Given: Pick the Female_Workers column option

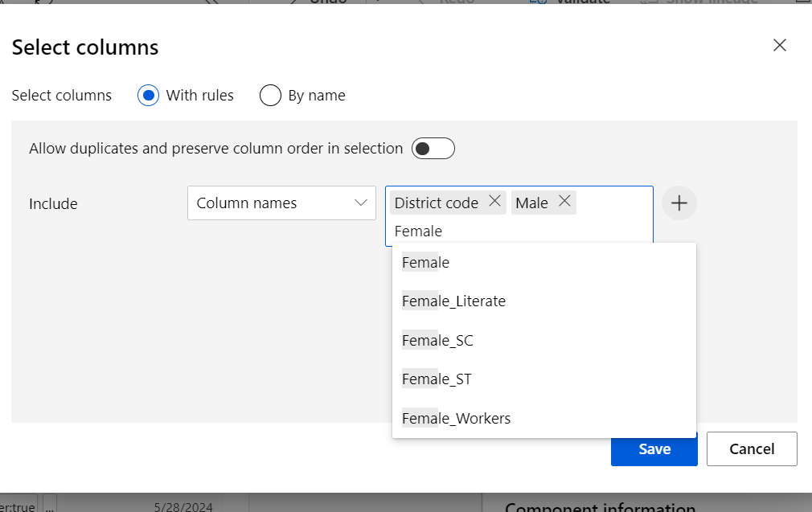Looking at the screenshot, I should click(x=457, y=418).
